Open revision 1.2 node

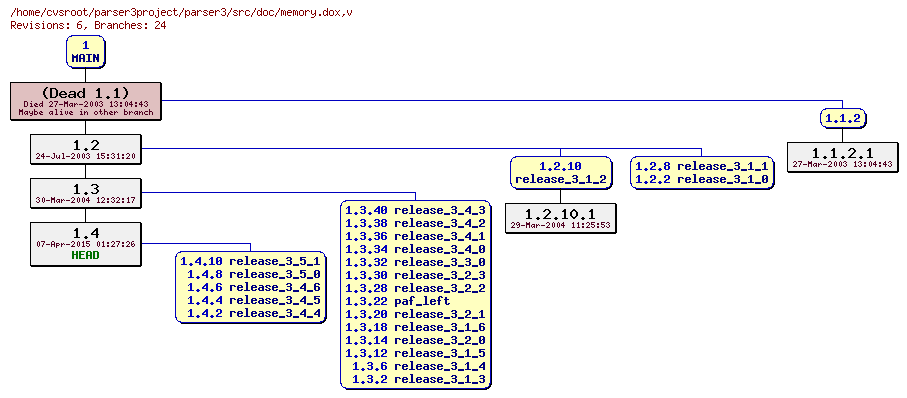(86, 149)
